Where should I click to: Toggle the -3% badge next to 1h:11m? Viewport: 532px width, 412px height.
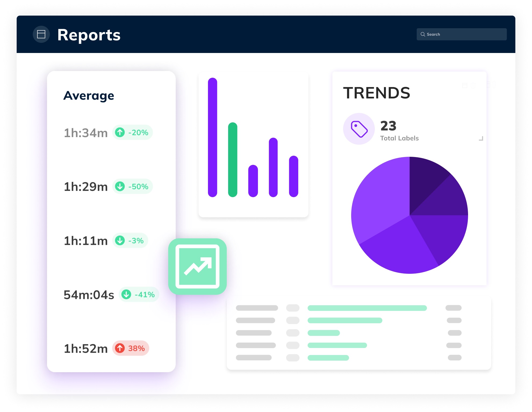(130, 241)
